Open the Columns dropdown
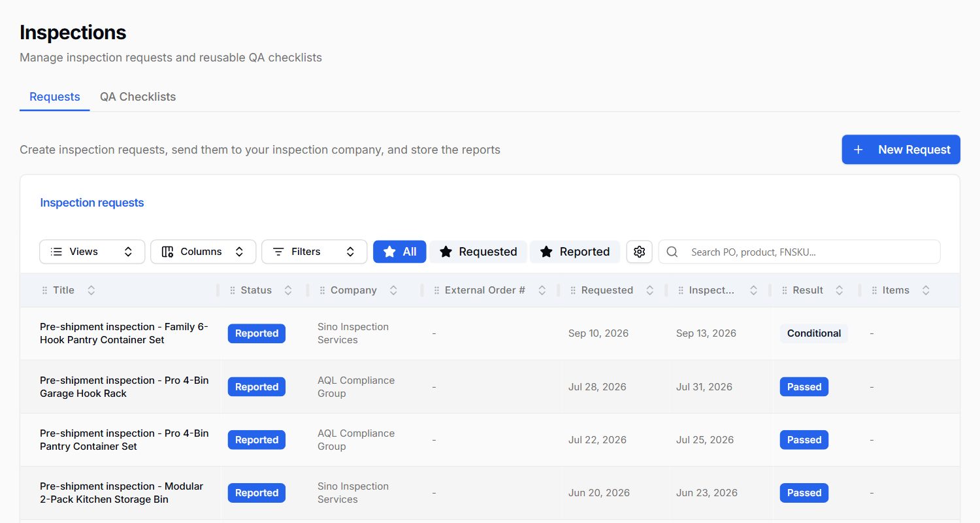980x523 pixels. point(203,252)
